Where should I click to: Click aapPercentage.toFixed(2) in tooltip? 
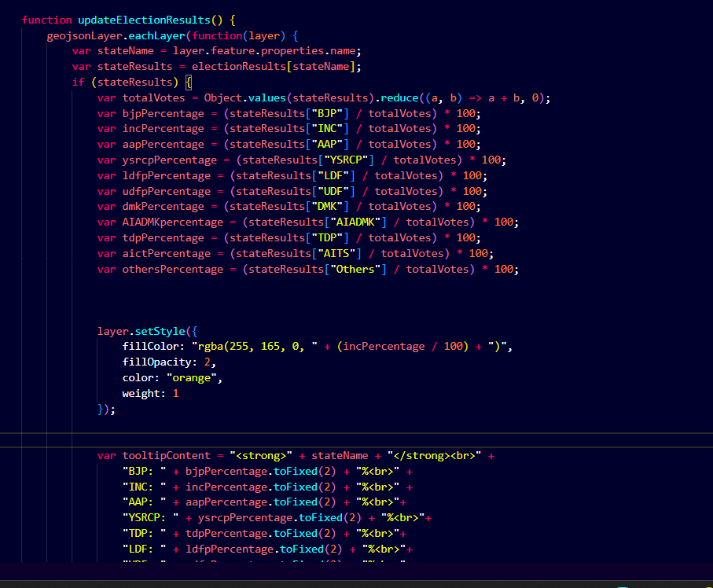tap(260, 502)
